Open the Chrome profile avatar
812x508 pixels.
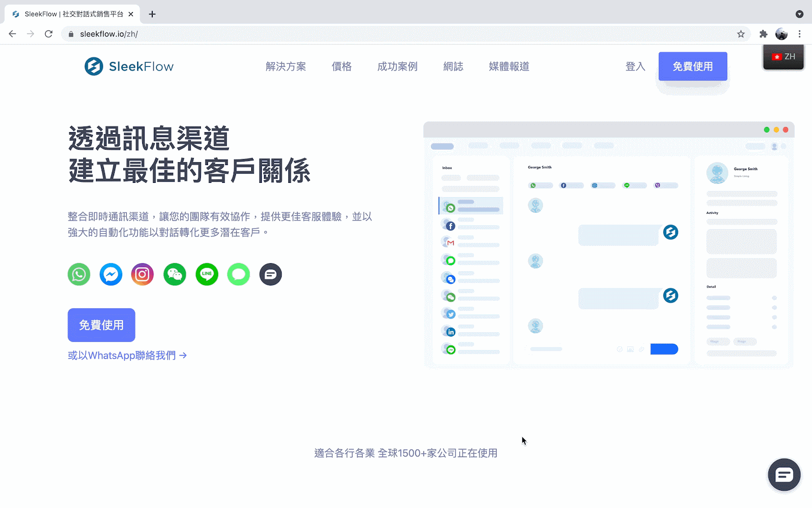[782, 34]
